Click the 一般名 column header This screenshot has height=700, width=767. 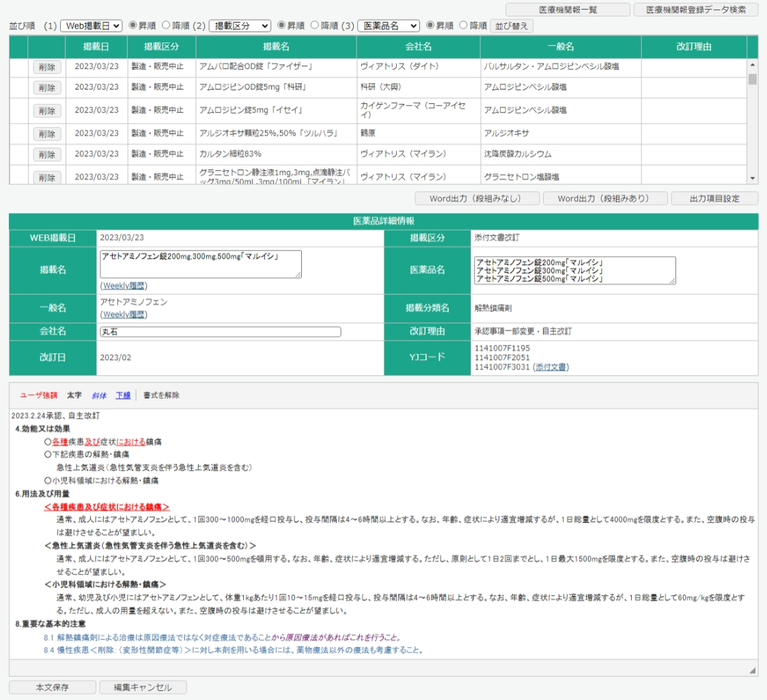pyautogui.click(x=561, y=46)
